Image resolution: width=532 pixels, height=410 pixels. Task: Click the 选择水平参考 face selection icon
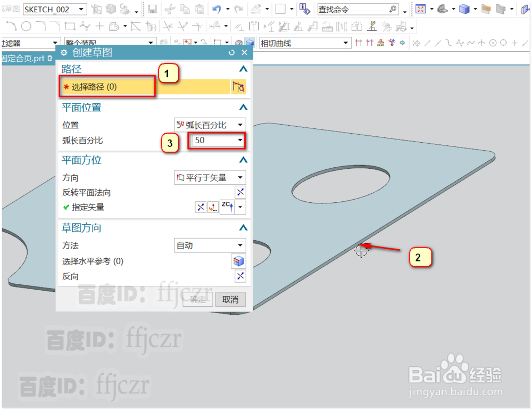(x=239, y=261)
